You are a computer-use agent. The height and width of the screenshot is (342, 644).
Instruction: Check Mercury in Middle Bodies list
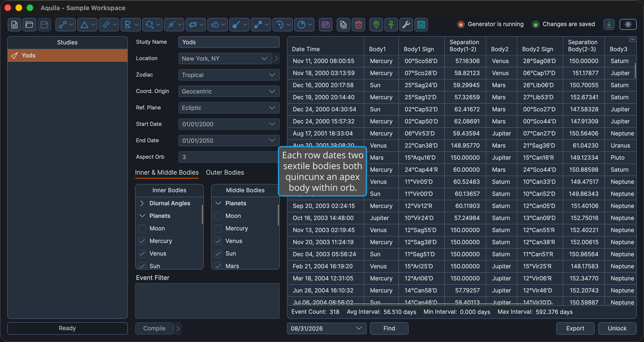coord(218,228)
